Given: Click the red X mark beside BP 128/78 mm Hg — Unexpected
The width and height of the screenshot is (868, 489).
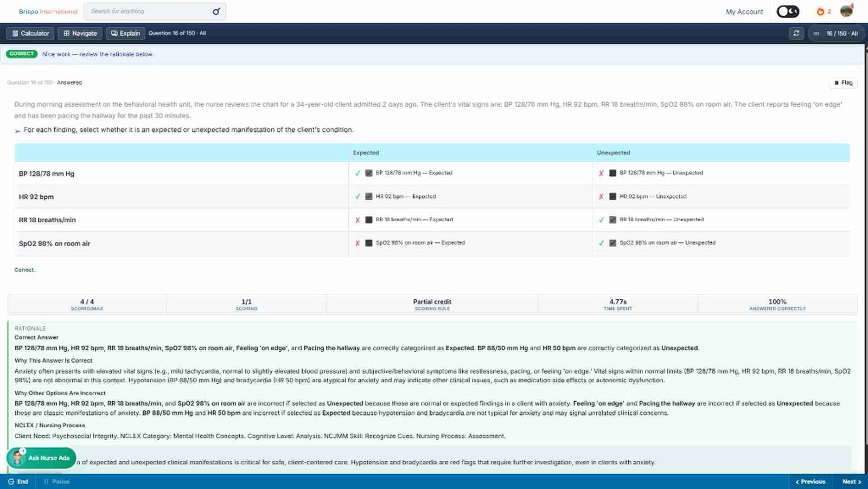Looking at the screenshot, I should pyautogui.click(x=601, y=173).
